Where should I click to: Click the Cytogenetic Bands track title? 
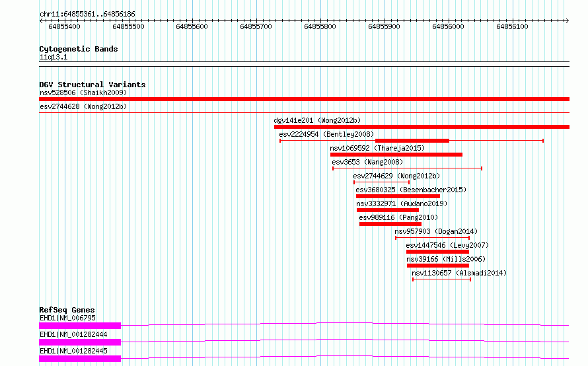click(x=79, y=49)
